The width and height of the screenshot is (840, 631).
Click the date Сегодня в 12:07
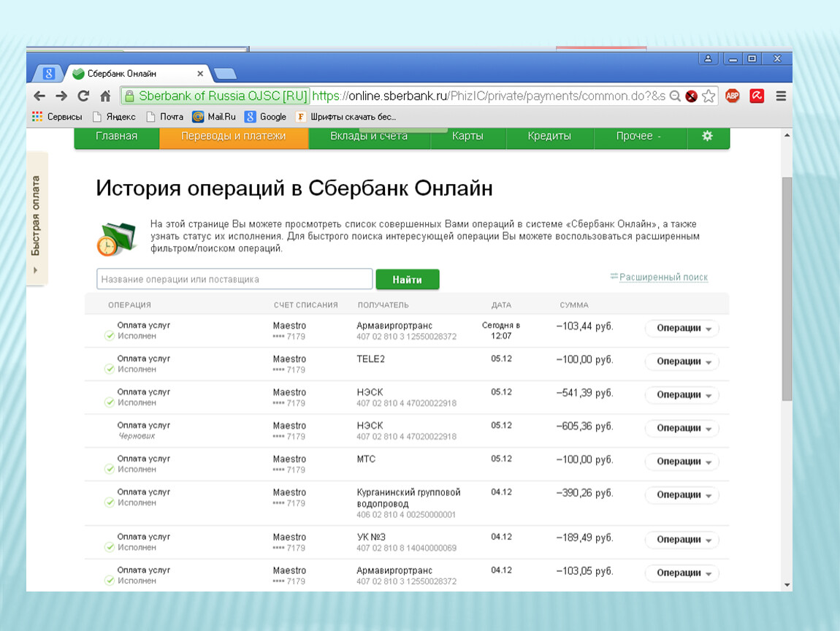pyautogui.click(x=501, y=331)
